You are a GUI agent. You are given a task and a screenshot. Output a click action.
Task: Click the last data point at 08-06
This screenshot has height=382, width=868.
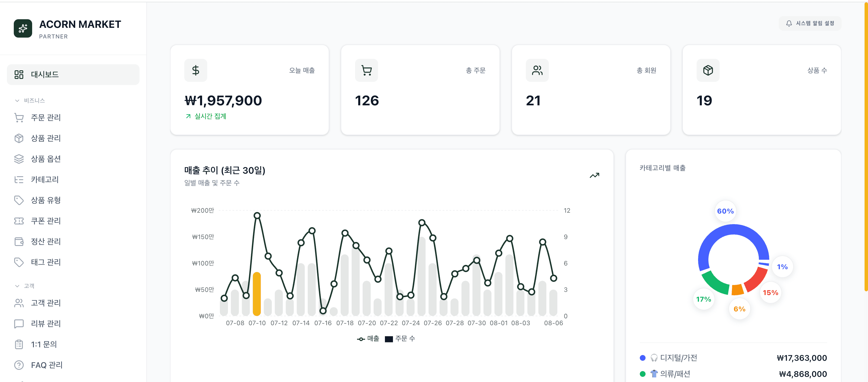[x=554, y=278]
